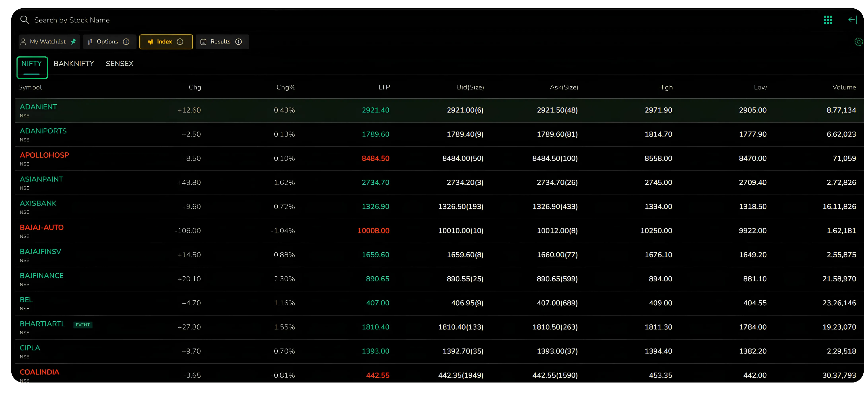Sort by the LTP column header
The width and height of the screenshot is (868, 397).
(x=384, y=87)
